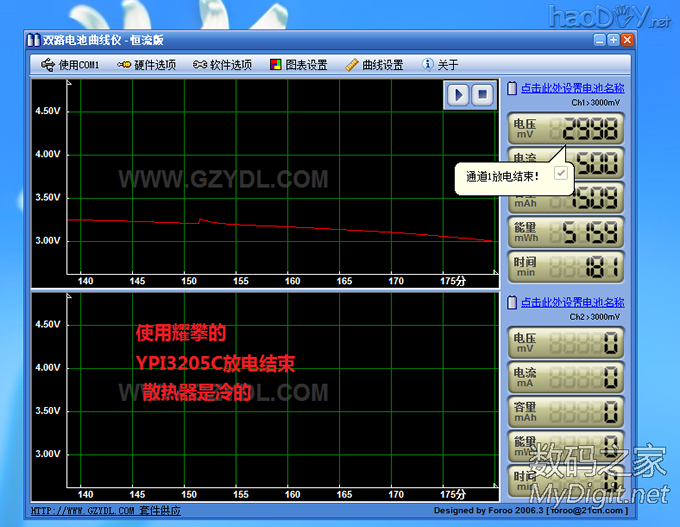
Task: Click the icon next to 软件选项
Action: (199, 65)
